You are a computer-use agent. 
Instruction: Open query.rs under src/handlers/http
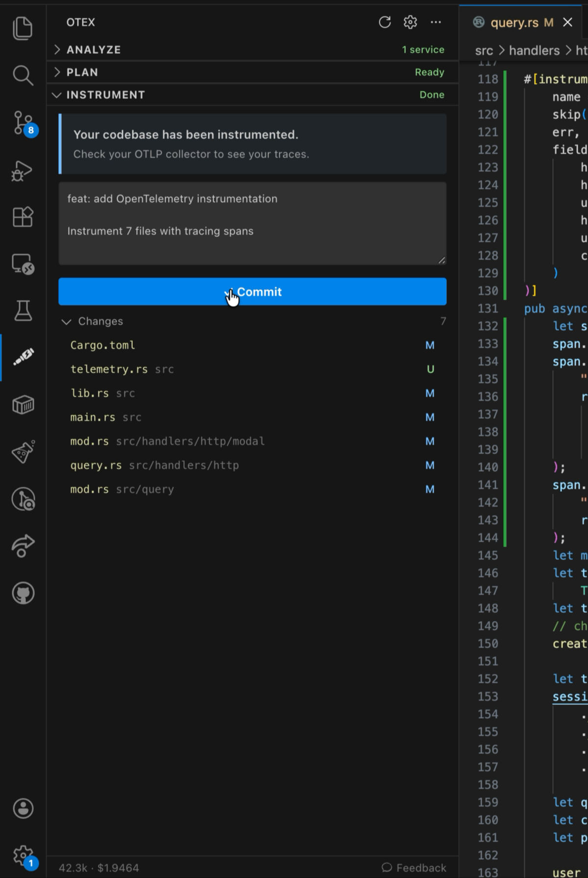[x=252, y=465]
